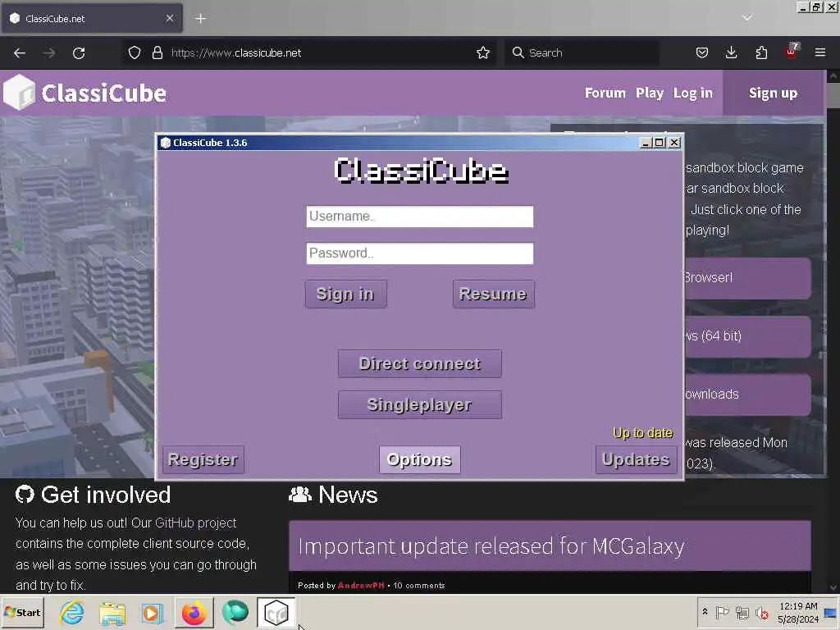Open the Updates screen
The width and height of the screenshot is (840, 630).
(636, 459)
